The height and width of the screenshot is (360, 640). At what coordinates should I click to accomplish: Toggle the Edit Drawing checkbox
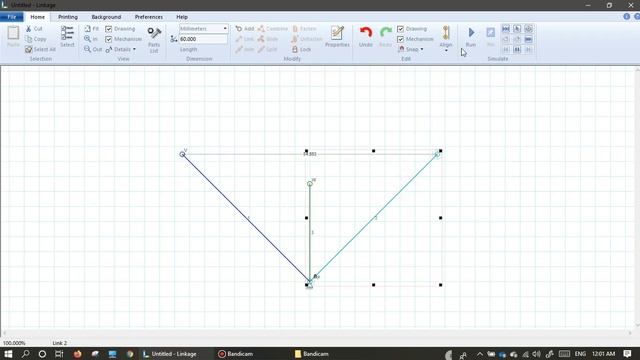[400, 29]
